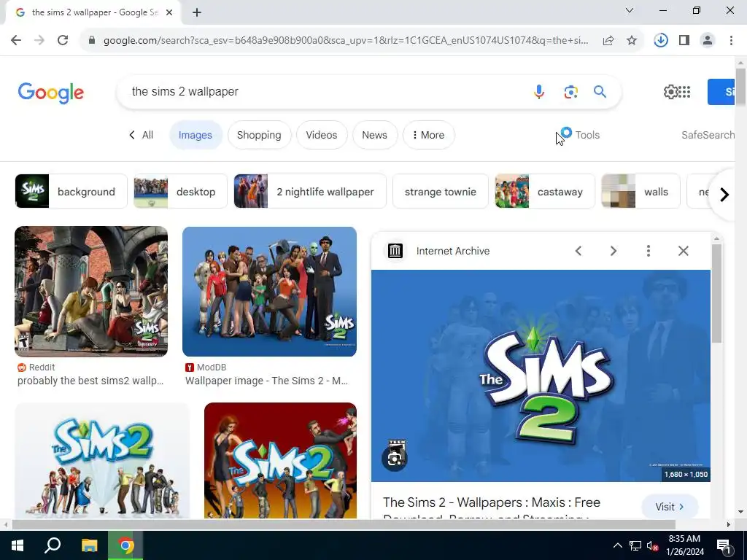Select the Images tab
This screenshot has height=560, width=747.
point(196,135)
